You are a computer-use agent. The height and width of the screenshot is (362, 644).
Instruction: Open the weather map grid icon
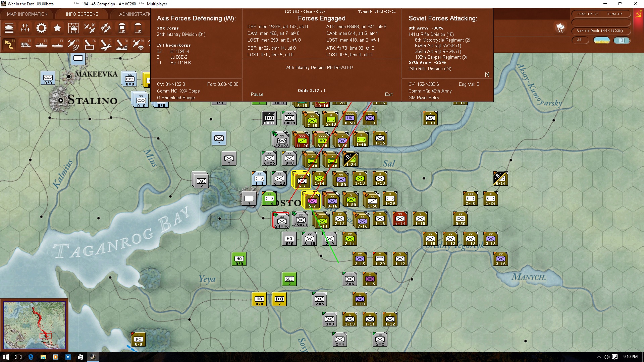(x=73, y=28)
